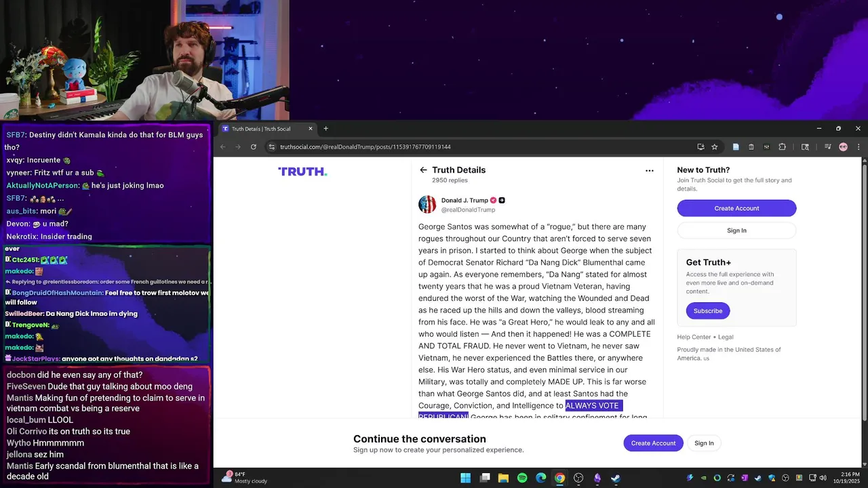Open Microsoft Edge from the taskbar
This screenshot has width=868, height=488.
[x=541, y=478]
